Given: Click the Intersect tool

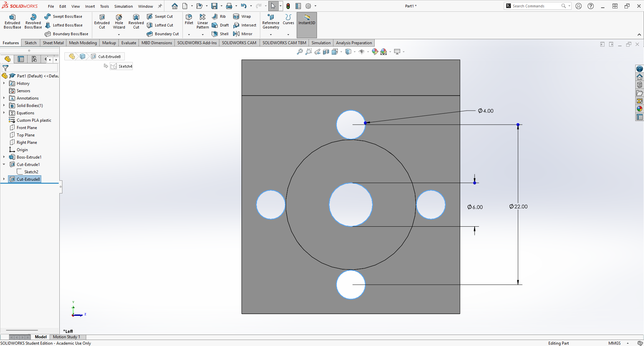Looking at the screenshot, I should click(x=245, y=25).
